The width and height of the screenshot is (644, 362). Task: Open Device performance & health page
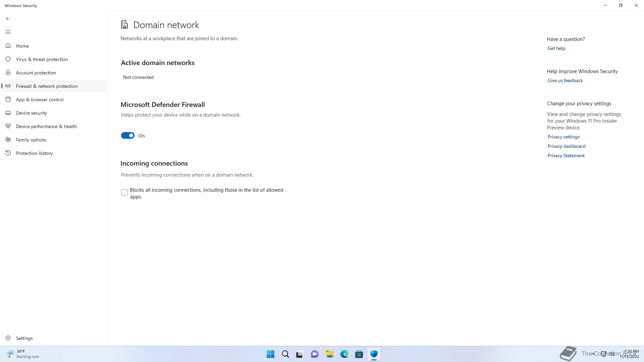54,126
